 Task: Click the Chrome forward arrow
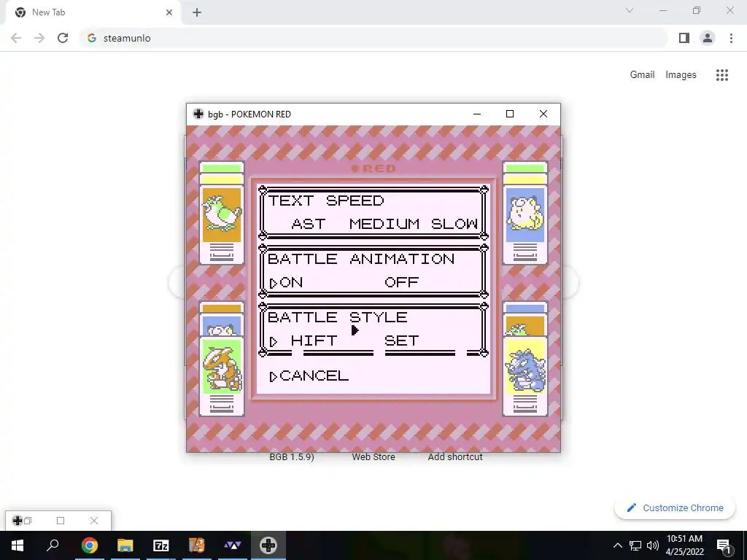[x=39, y=38]
